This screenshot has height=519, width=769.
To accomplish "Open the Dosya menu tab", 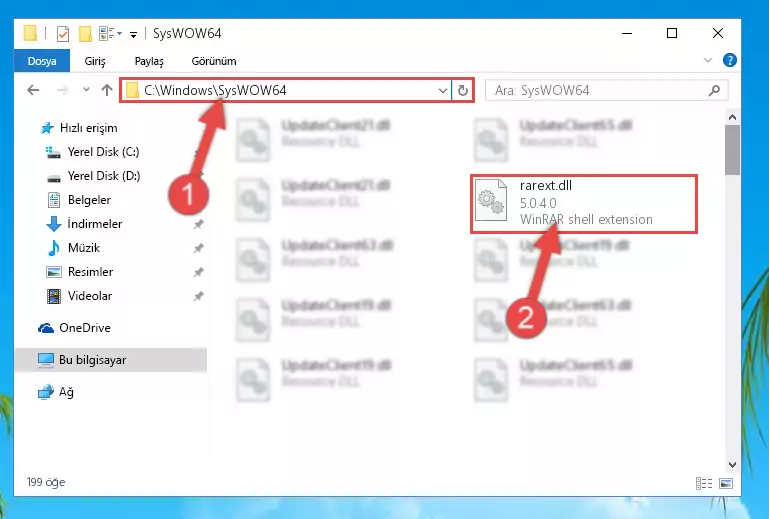I will tap(42, 61).
